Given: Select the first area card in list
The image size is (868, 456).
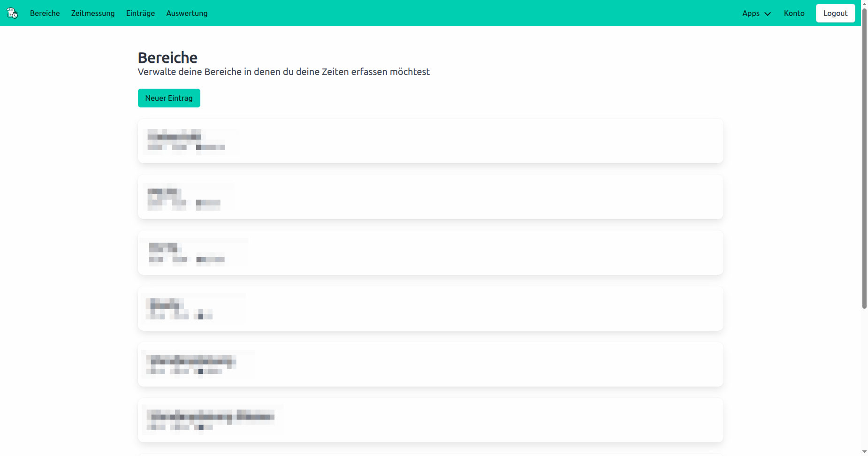Looking at the screenshot, I should [x=430, y=141].
